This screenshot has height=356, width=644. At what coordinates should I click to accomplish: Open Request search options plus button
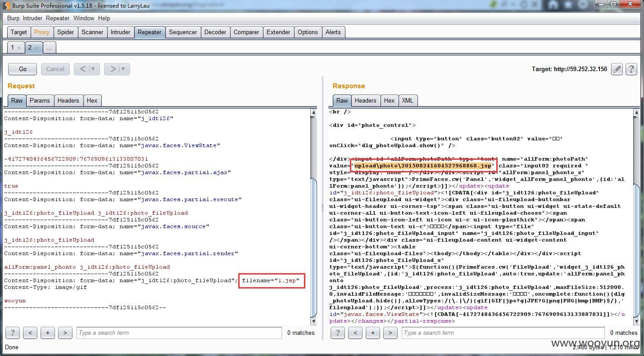(47, 333)
